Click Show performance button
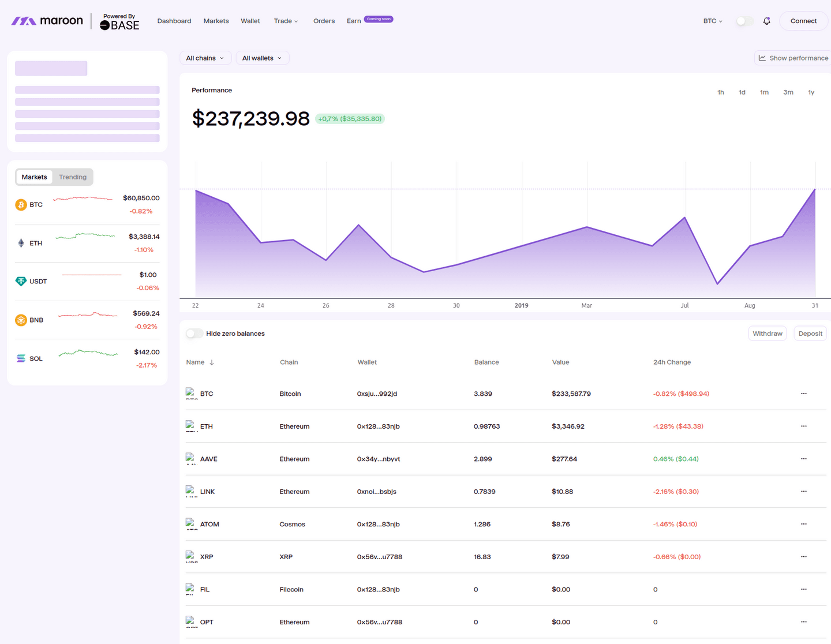 [793, 58]
